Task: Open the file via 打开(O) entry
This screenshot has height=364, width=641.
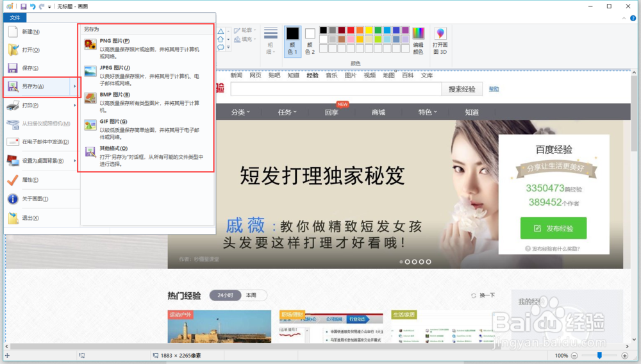Action: (42, 50)
